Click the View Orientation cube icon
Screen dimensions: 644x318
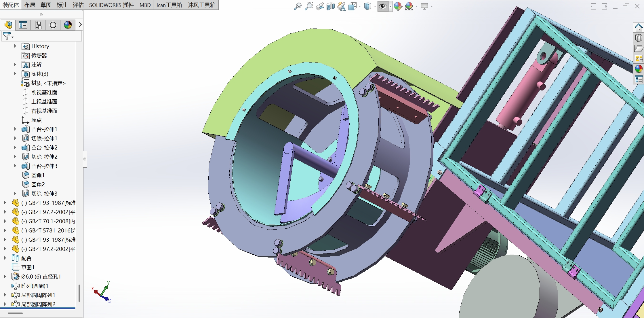352,6
